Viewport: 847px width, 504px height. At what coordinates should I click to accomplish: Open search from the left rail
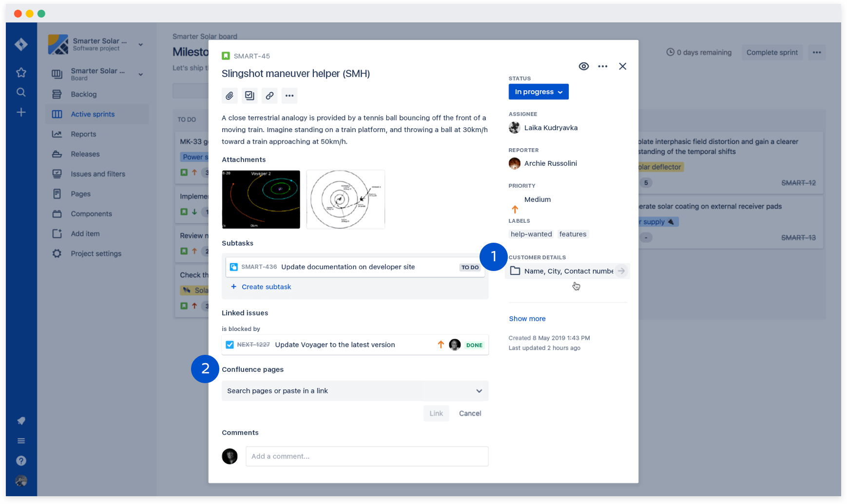click(x=21, y=92)
